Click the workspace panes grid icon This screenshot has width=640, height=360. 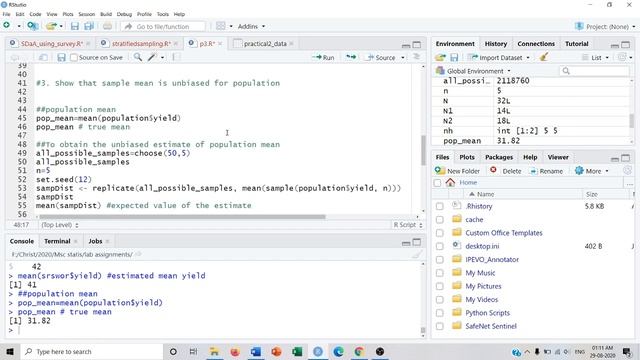221,26
